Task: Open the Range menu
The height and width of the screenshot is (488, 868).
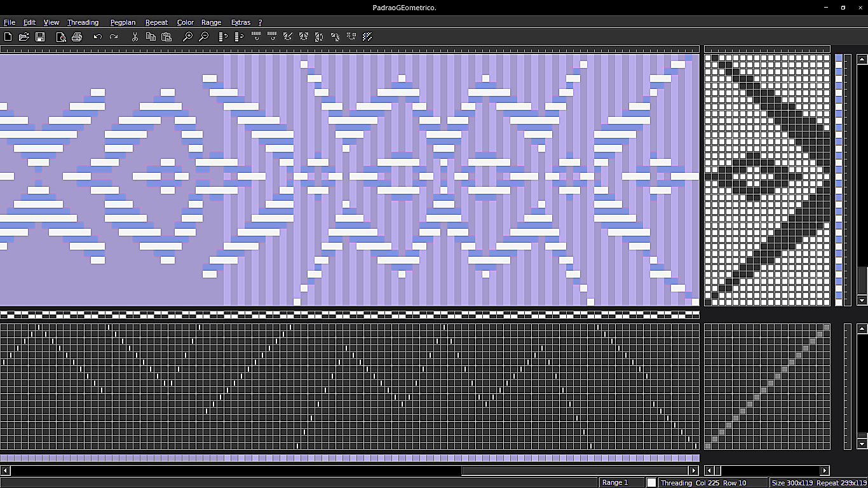Action: (212, 22)
